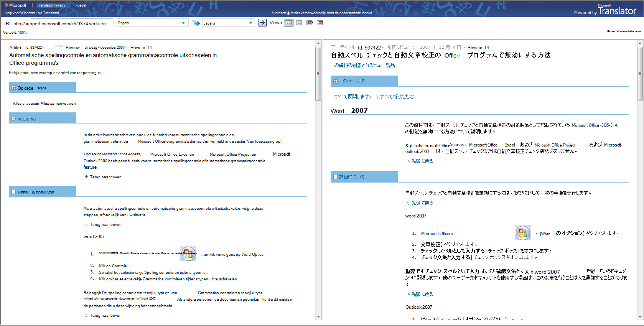
Task: Select the translation with hover original view icon
Action: [320, 23]
